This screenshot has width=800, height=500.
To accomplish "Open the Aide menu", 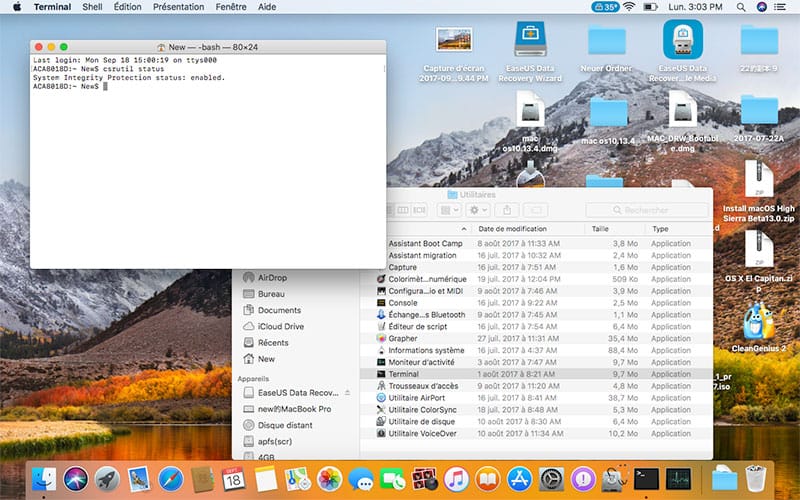I will tap(267, 7).
